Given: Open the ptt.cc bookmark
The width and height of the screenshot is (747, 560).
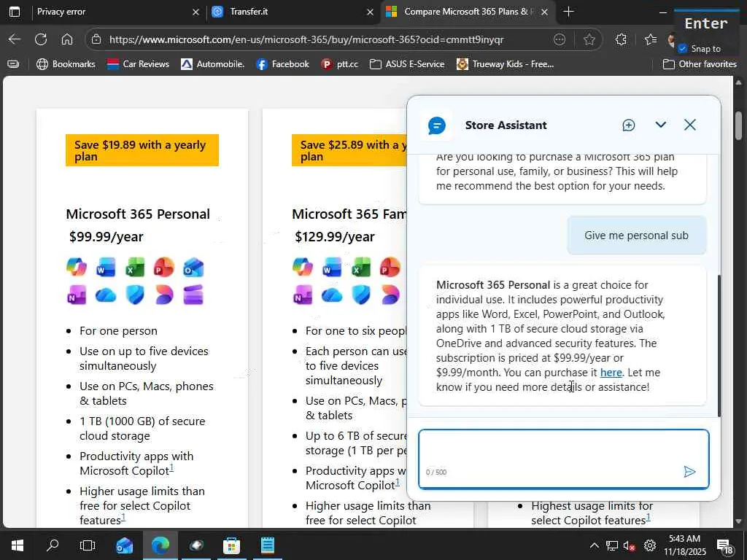Looking at the screenshot, I should click(x=340, y=64).
